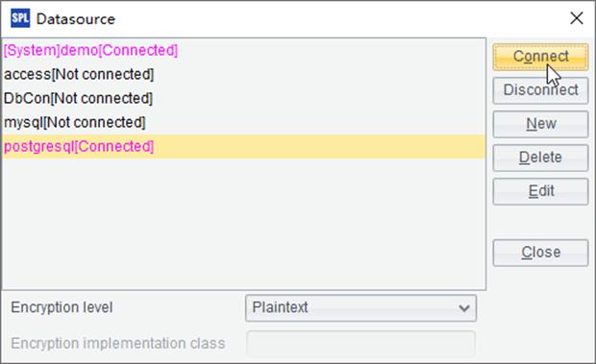Select the DbCon datasource entry
The width and height of the screenshot is (596, 364).
pos(243,98)
